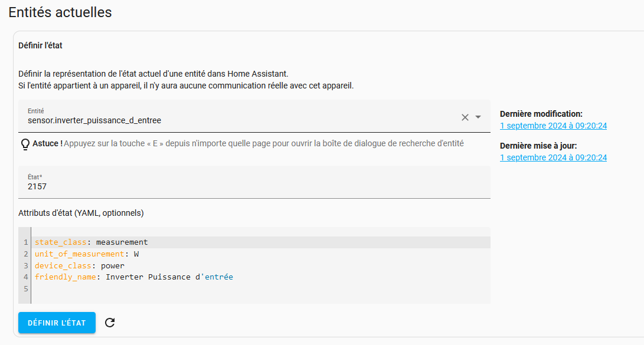Click the refresh icon next to Définir l'état
This screenshot has width=644, height=345.
110,323
